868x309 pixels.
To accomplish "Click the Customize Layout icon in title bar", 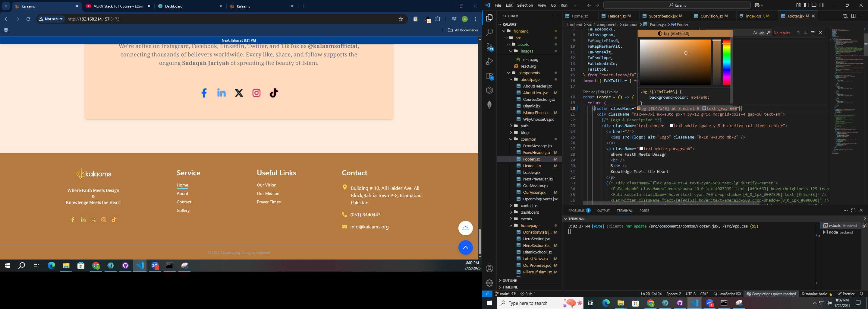I will tap(798, 5).
